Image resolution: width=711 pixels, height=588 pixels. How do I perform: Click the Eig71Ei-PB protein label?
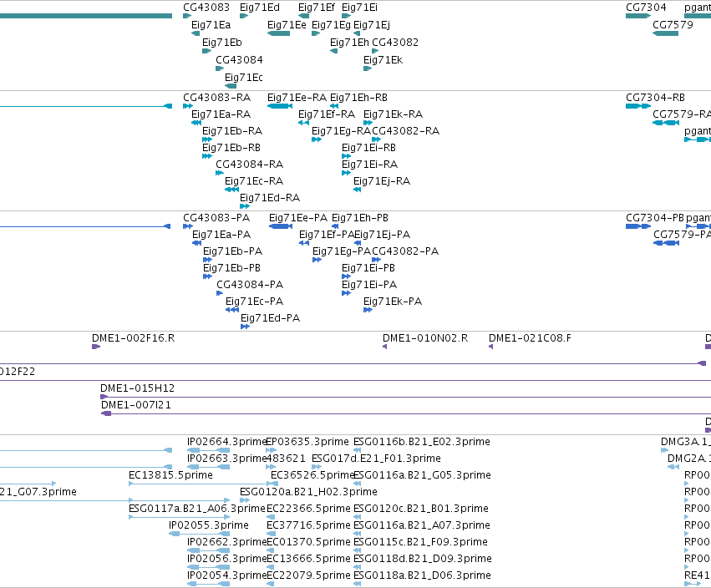[368, 268]
